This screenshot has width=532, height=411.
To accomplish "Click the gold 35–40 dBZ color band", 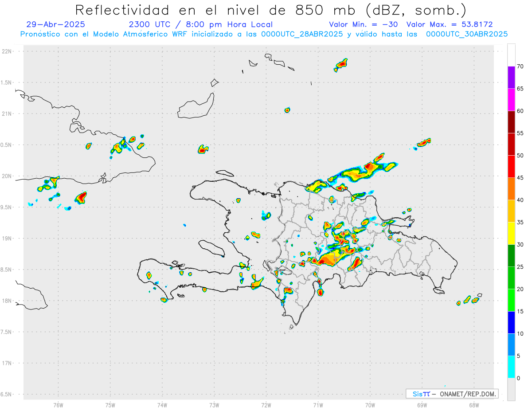I will 511,211.
